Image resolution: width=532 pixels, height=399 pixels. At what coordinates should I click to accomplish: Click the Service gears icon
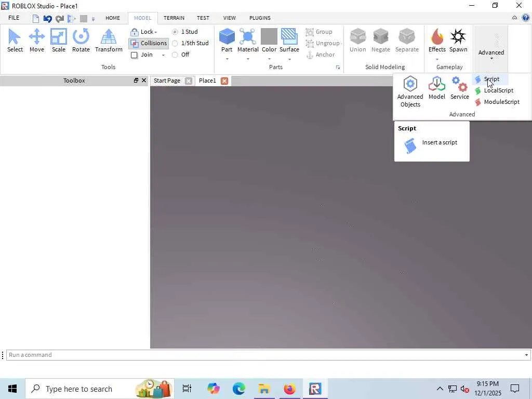pos(459,88)
